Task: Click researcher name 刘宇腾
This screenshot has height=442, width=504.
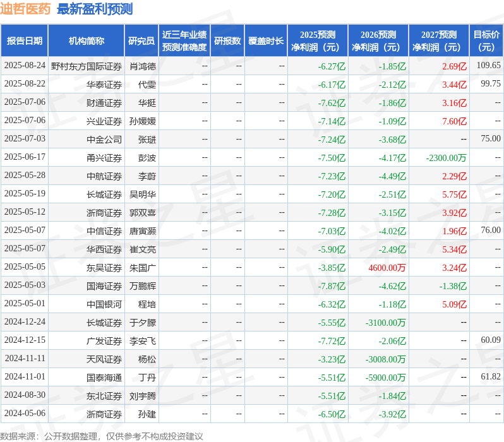Action: [x=143, y=396]
